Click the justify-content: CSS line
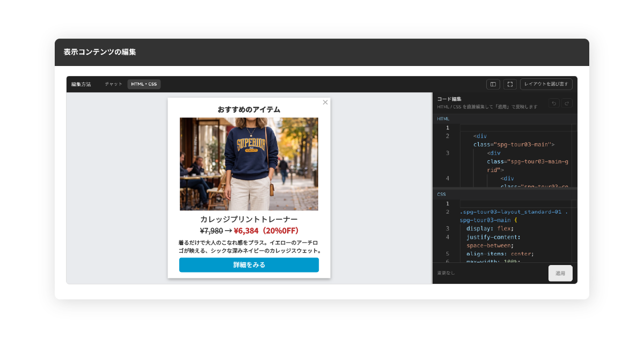Viewport: 644px width, 338px height. coord(493,237)
